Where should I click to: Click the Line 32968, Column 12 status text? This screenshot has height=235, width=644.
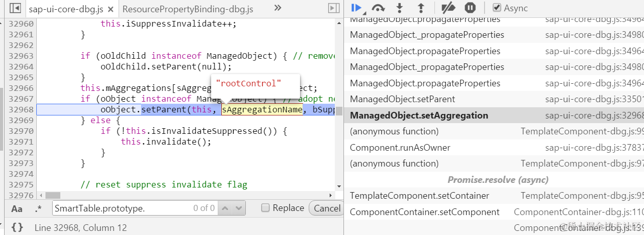click(x=81, y=228)
